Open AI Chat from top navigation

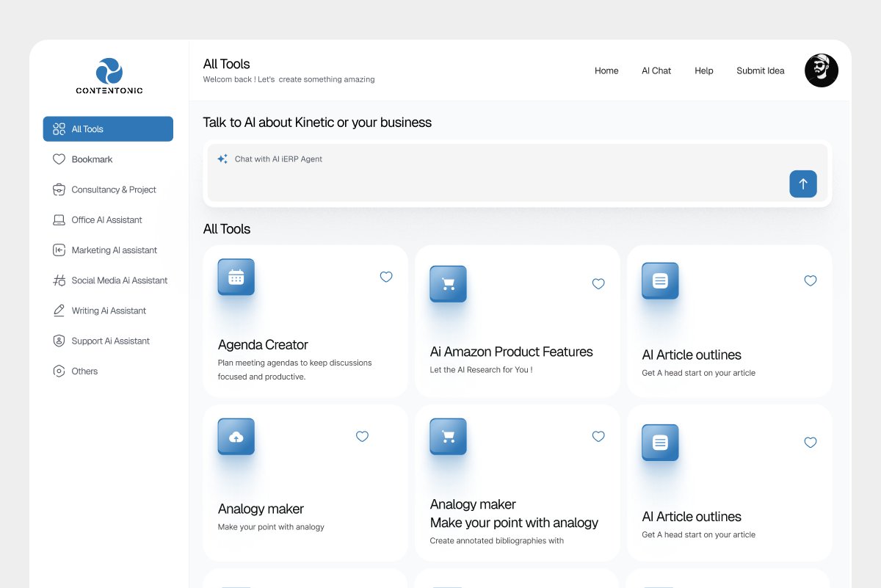pos(656,71)
